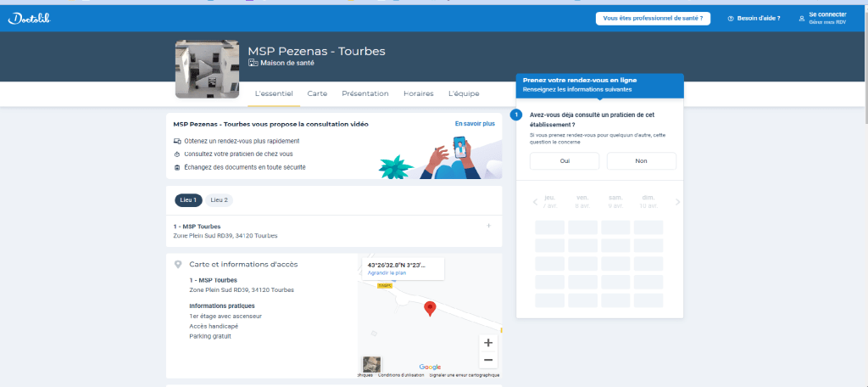Click Agrandir le plan map link

pyautogui.click(x=387, y=273)
